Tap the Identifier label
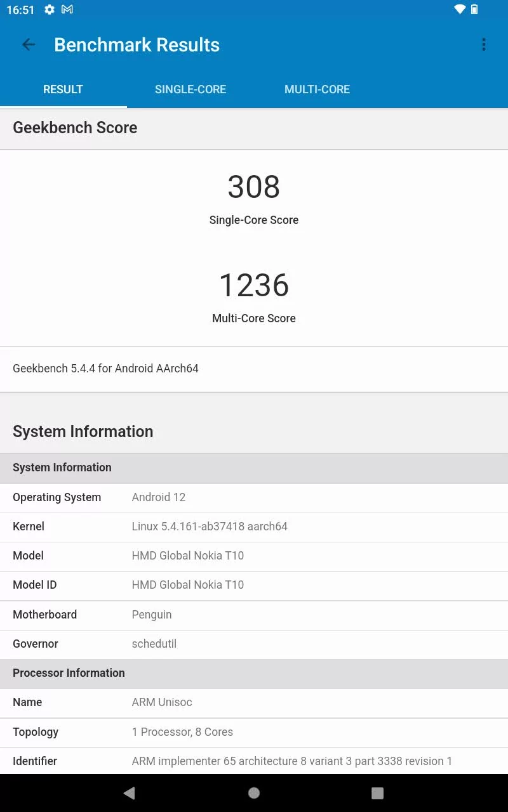 pyautogui.click(x=35, y=761)
